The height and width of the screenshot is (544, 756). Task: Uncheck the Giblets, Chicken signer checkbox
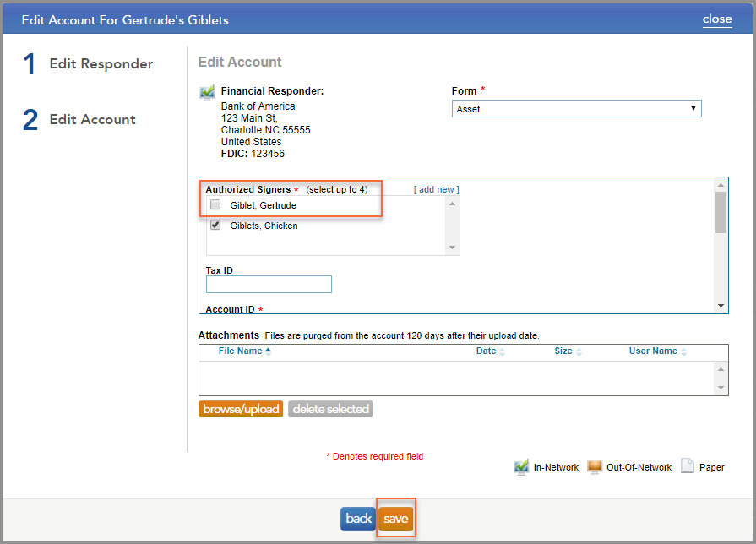tap(215, 224)
